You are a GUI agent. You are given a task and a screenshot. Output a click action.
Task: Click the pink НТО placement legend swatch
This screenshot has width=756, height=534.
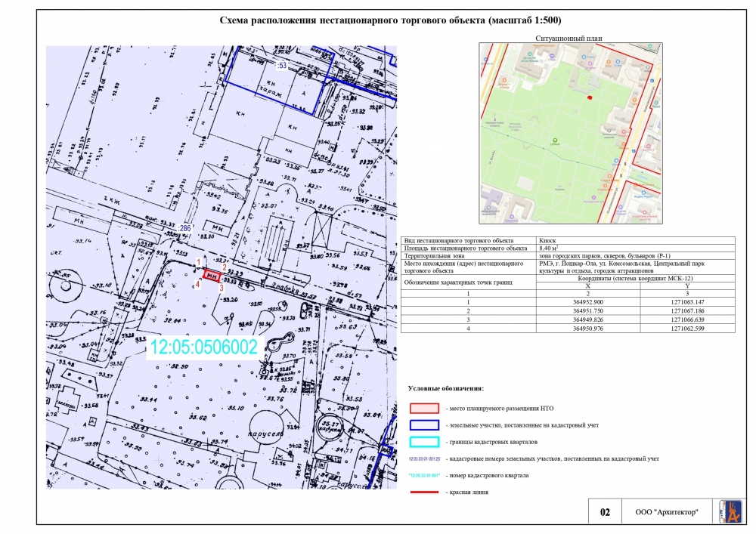pos(423,409)
